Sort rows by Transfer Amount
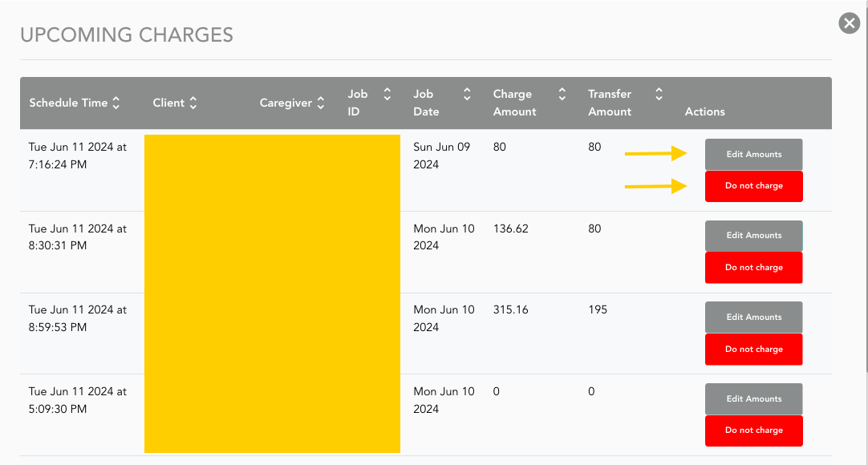Screen dimensions: 868x465 point(658,94)
